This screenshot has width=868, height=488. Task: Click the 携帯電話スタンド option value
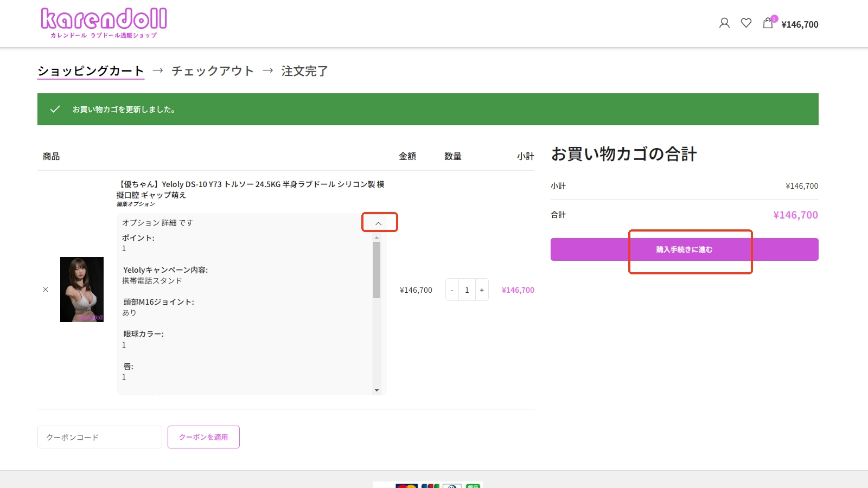152,281
